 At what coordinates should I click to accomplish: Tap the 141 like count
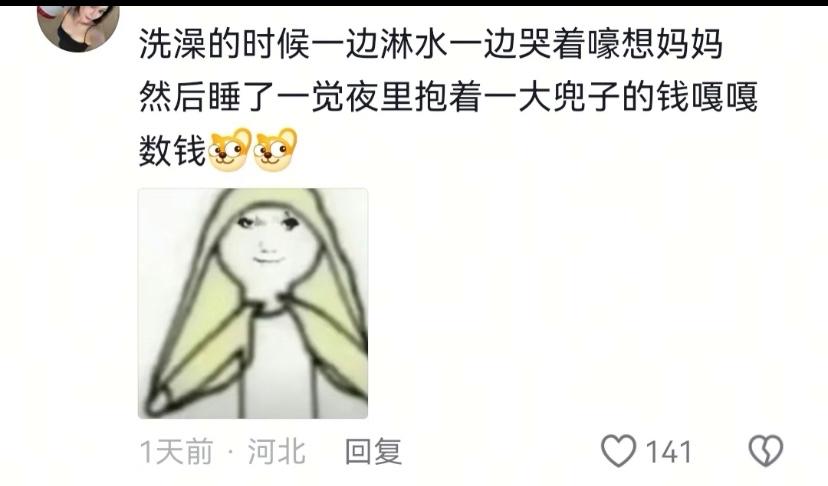(x=669, y=452)
